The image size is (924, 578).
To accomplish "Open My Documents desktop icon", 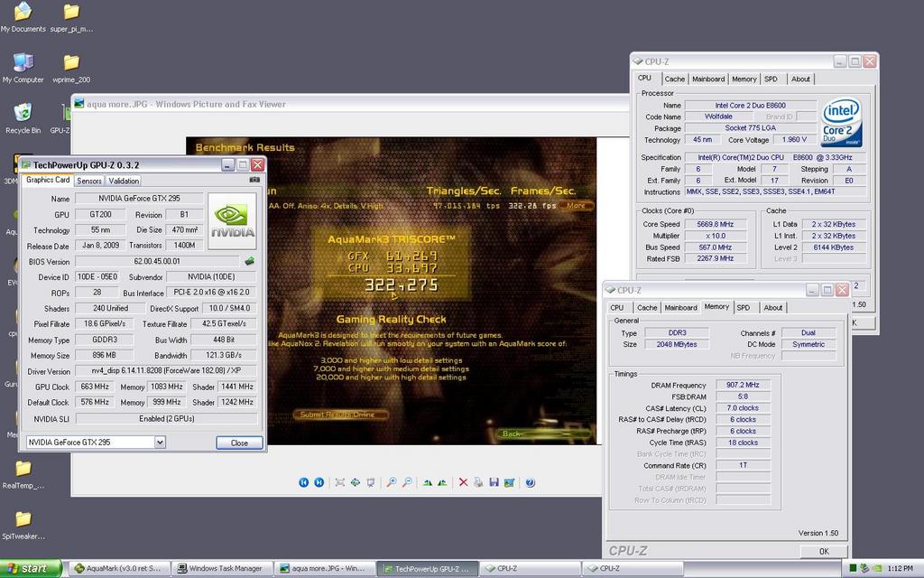I will coord(23,16).
